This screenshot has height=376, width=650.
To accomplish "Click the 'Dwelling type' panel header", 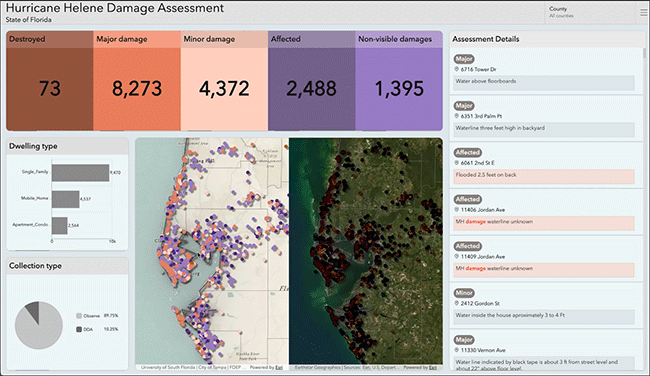I will point(67,146).
